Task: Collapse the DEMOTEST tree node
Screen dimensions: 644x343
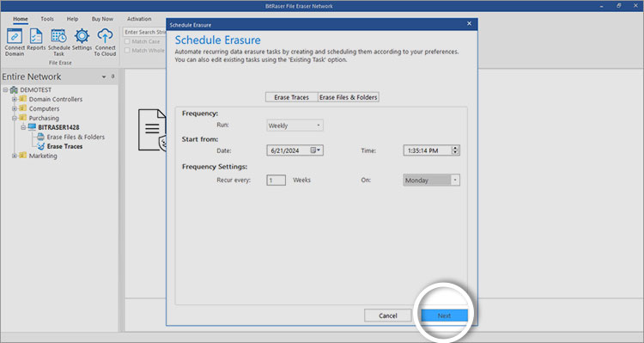Action: [6, 89]
